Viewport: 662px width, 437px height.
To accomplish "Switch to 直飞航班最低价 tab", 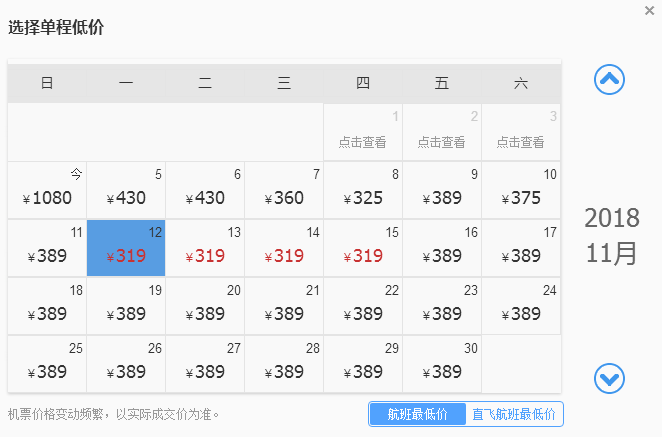I will (x=514, y=414).
